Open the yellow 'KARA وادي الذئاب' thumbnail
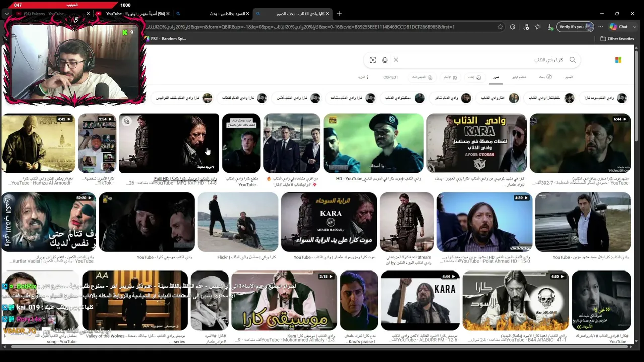The height and width of the screenshot is (362, 644). pos(476,143)
